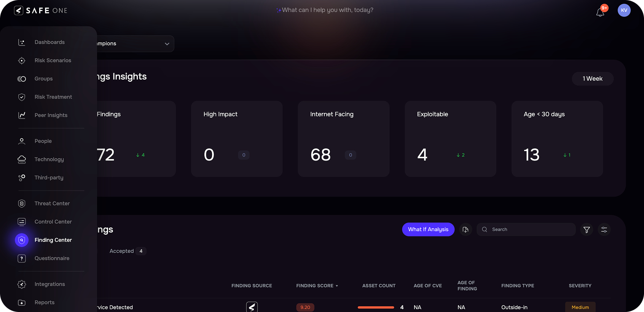Click the Threat Center icon

tap(22, 204)
